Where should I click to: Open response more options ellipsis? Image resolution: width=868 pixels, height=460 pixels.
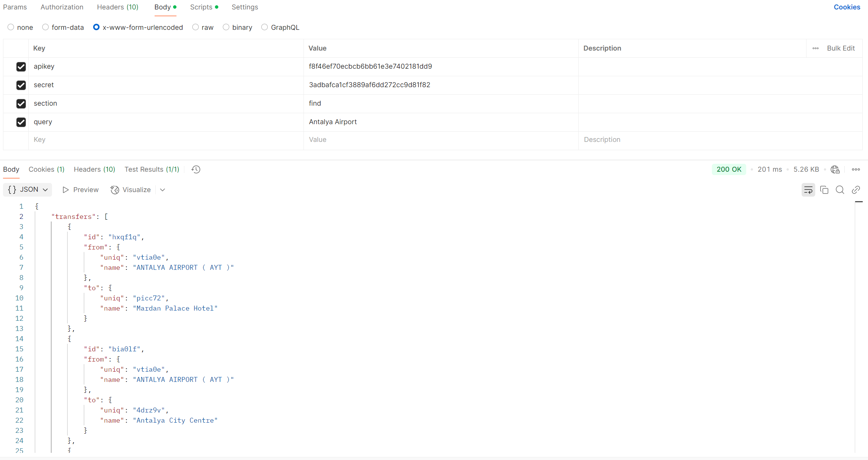[x=856, y=169]
